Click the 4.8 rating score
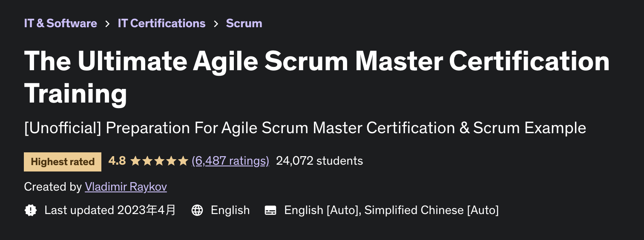Screen dimensions: 644x240 (x=117, y=161)
